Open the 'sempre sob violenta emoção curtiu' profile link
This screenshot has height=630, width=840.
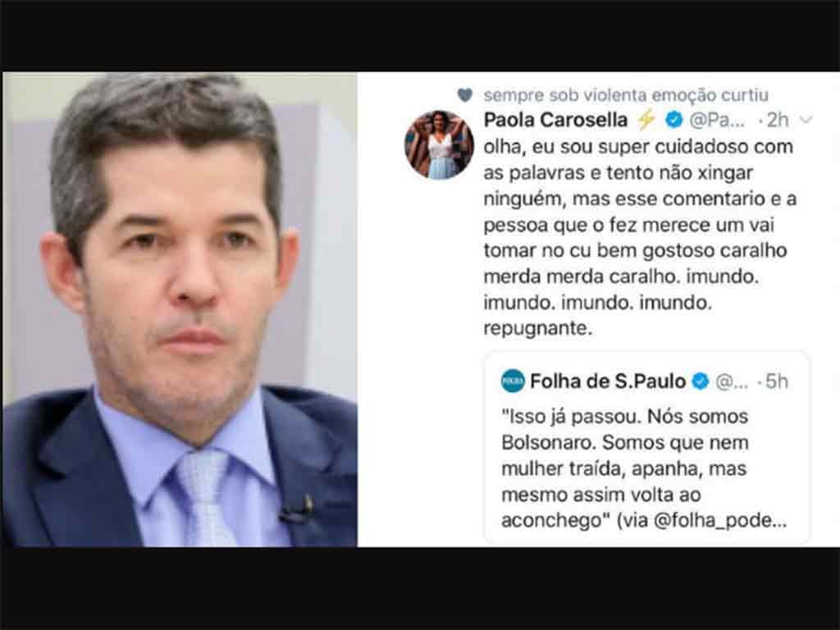click(x=626, y=95)
